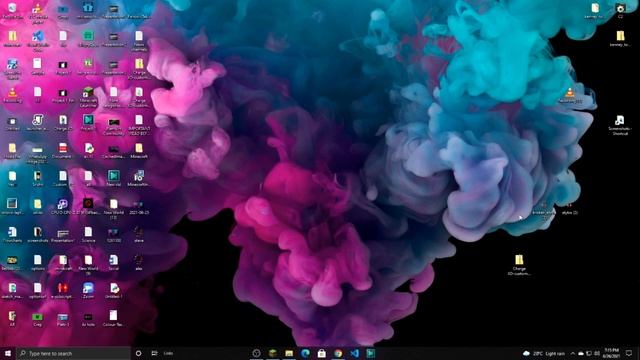Open the notification Action Center
Screen dimensions: 640x360
point(629,353)
